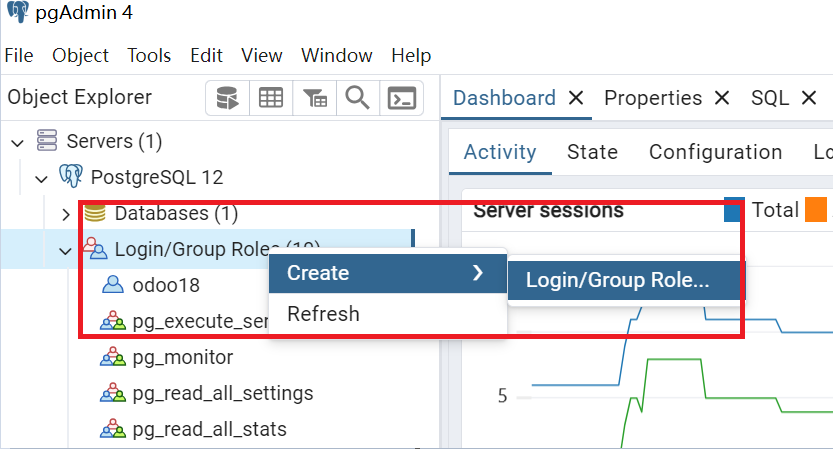Click the orange legend swatch
833x449 pixels.
[x=816, y=209]
